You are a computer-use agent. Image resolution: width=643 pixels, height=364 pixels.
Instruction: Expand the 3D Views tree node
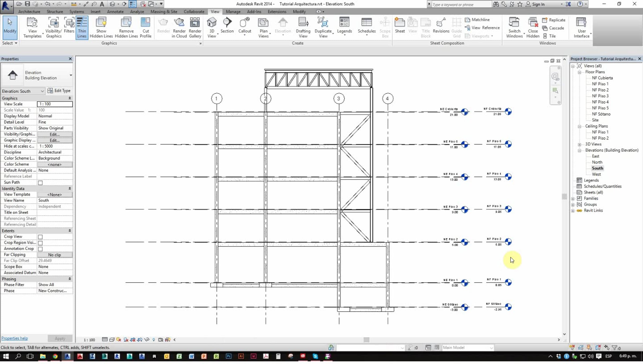tap(580, 144)
